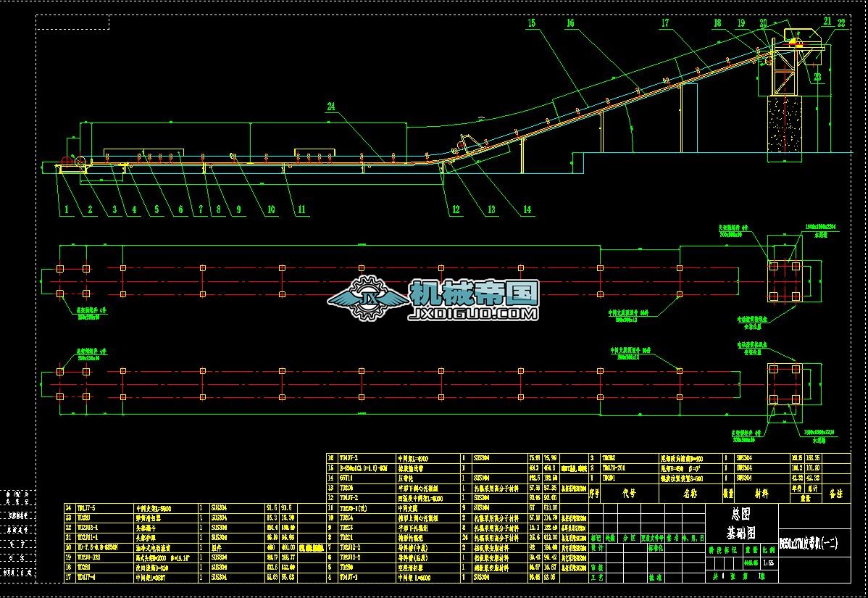Click callout number 14 under the conveyor bend
868x598 pixels.
pos(527,209)
